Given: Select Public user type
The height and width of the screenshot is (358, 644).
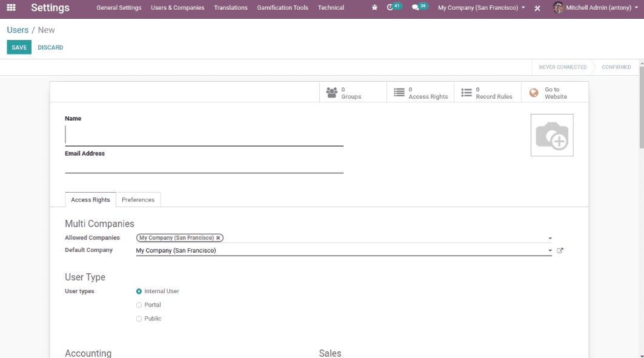Looking at the screenshot, I should point(139,319).
